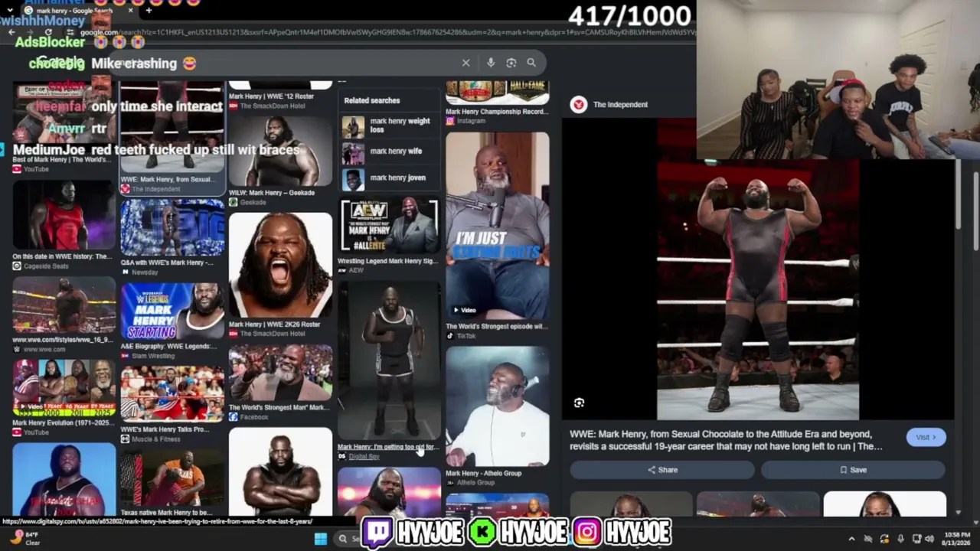Click the 'Related searches' heading
Viewport: 980px width, 551px height.
coord(372,100)
